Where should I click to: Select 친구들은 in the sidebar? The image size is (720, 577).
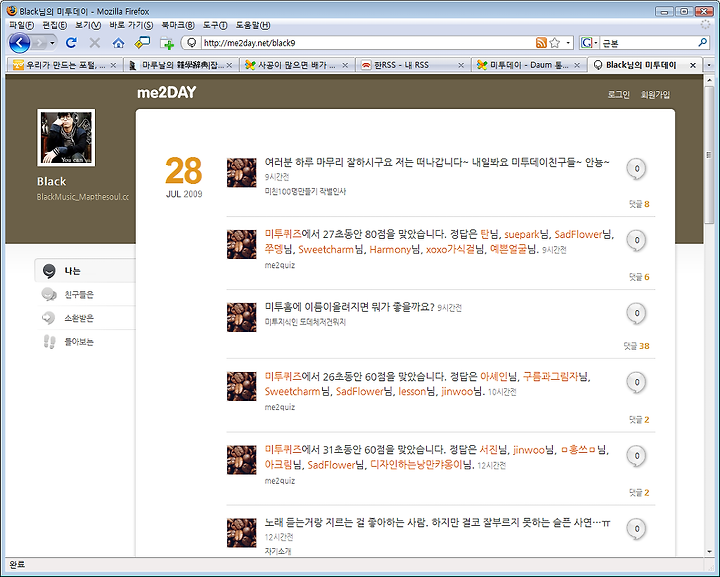79,295
